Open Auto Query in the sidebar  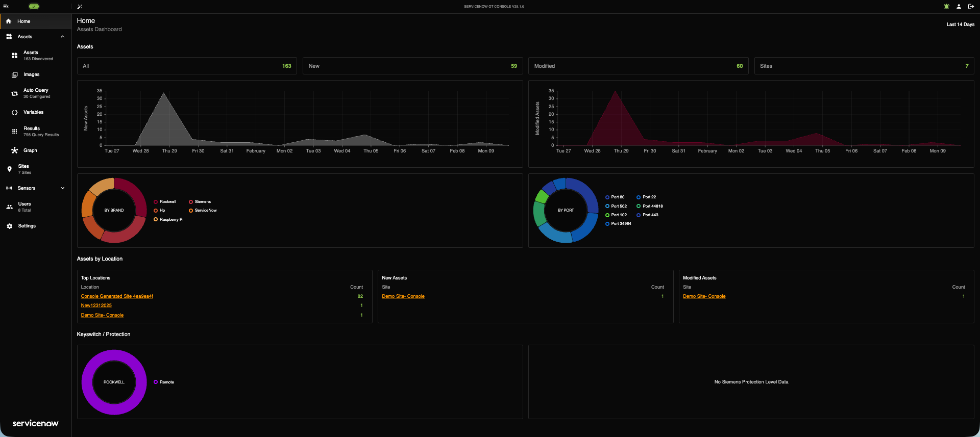[x=36, y=93]
